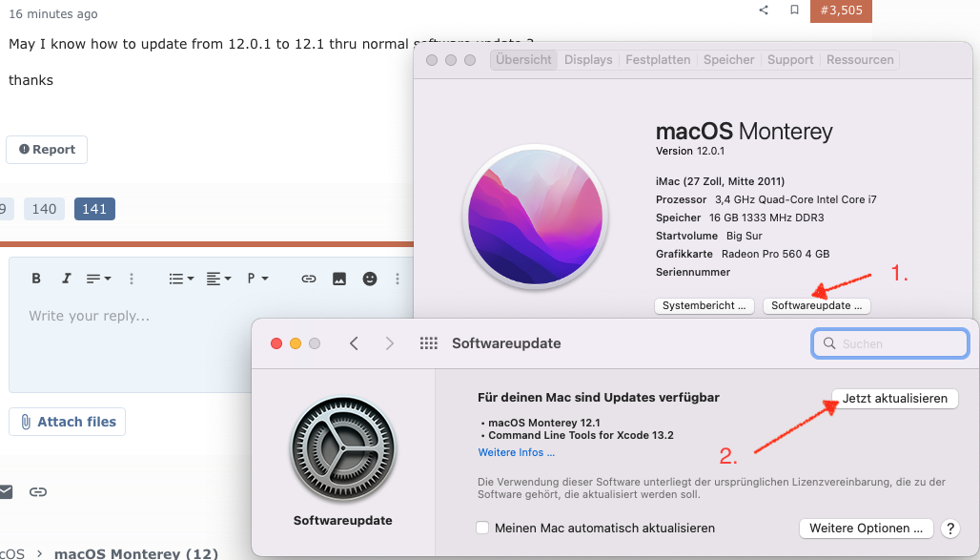Click the Attach files button
Screen dimensions: 980x560
[68, 422]
